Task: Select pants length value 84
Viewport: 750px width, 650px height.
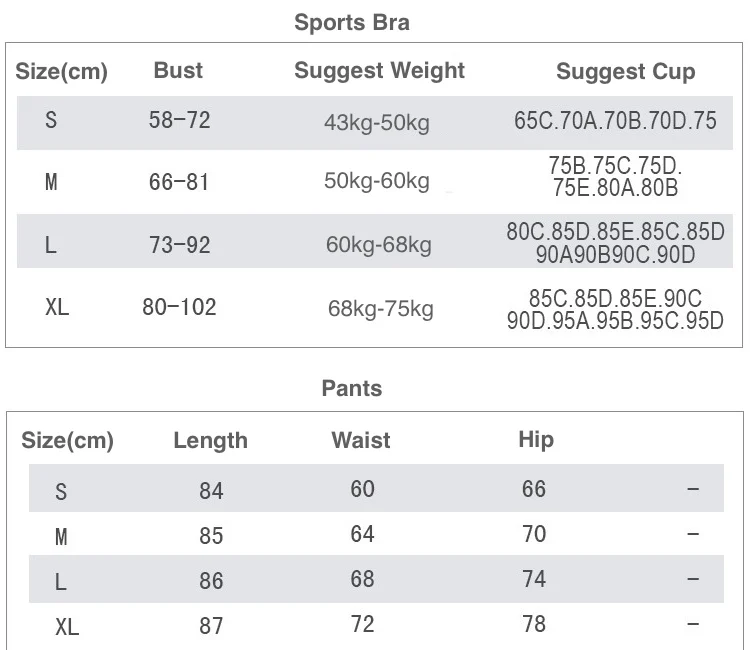Action: 211,491
